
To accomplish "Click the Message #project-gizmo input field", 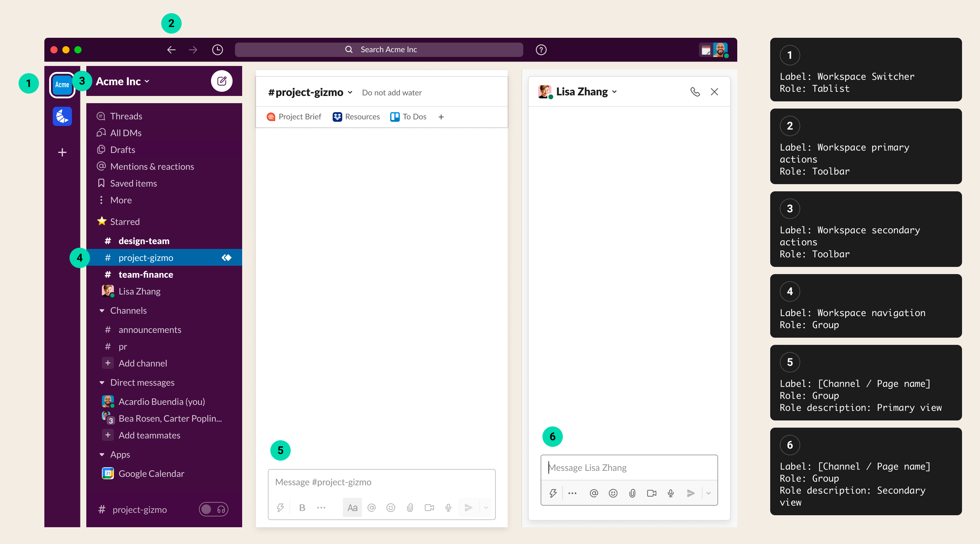I will click(x=380, y=482).
